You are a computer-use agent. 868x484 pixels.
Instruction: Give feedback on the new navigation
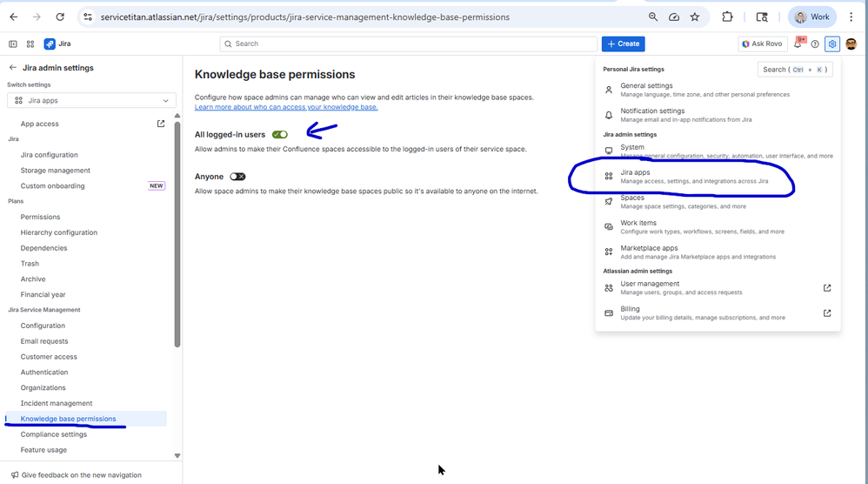[x=77, y=474]
